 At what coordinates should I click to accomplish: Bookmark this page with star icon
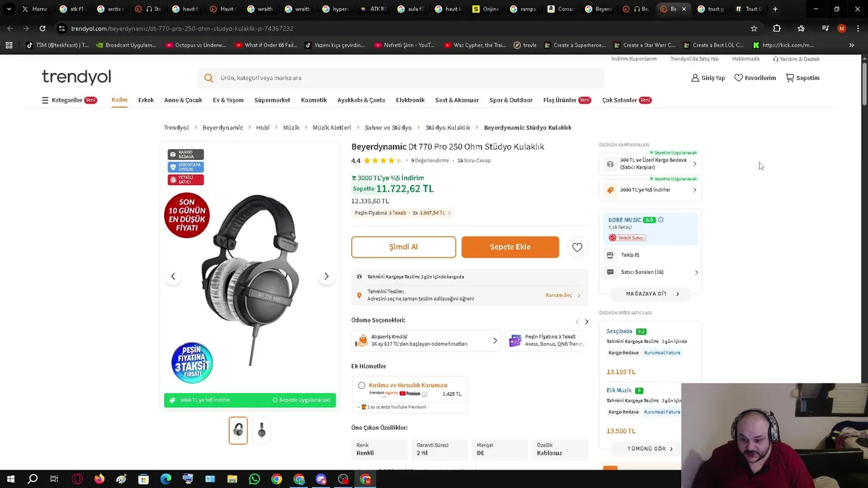(x=753, y=28)
